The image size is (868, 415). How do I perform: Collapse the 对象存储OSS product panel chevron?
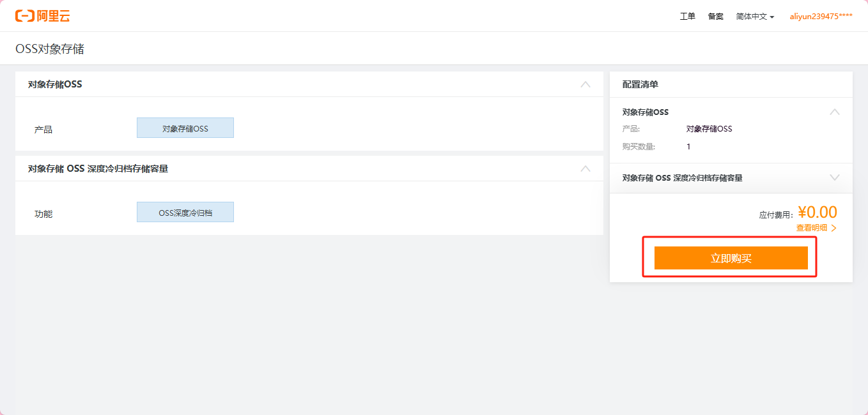[x=585, y=84]
